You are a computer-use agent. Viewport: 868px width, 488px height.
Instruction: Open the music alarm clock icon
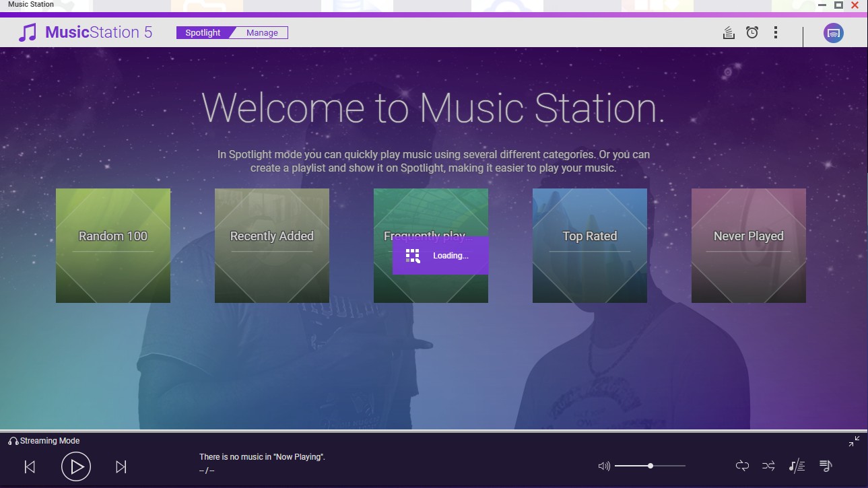tap(752, 32)
